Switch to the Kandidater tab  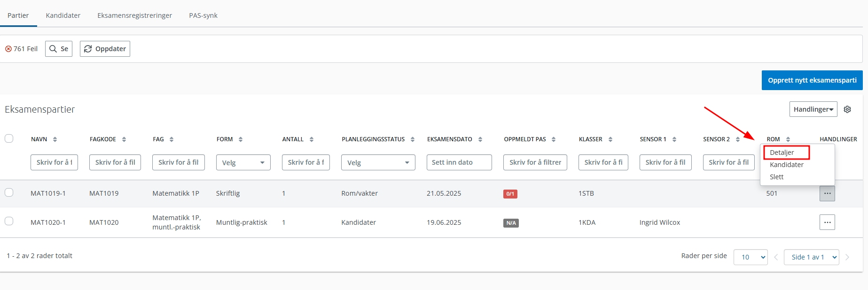point(63,15)
